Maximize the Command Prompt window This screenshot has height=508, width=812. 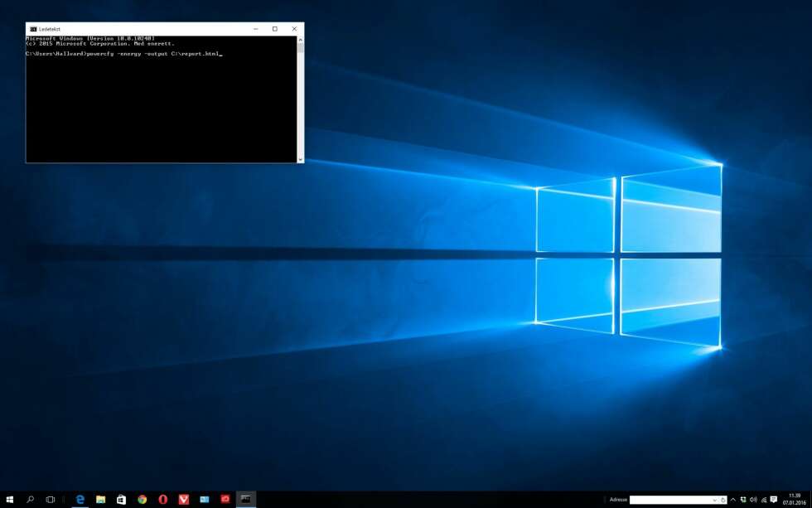pos(275,29)
